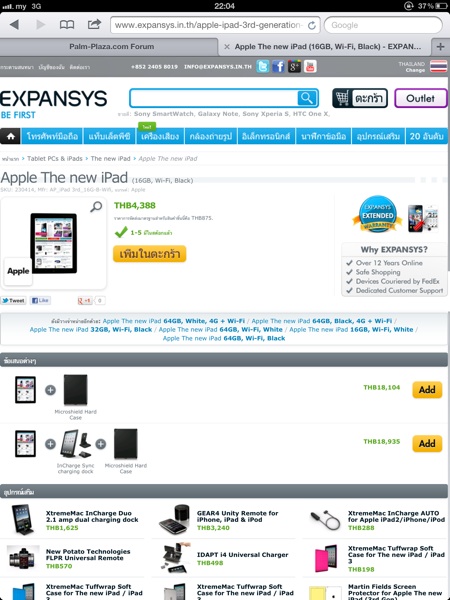450x600 pixels.
Task: Tap the Safari share icon
Action: [94, 24]
